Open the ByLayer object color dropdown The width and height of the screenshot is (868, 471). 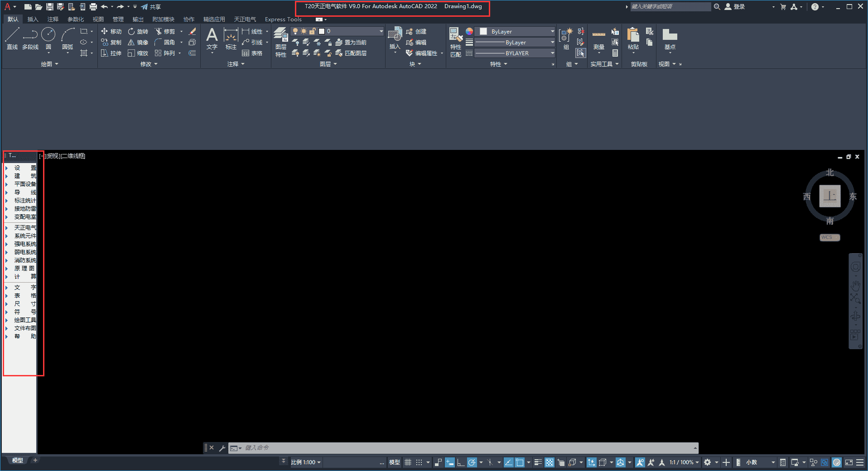point(515,31)
